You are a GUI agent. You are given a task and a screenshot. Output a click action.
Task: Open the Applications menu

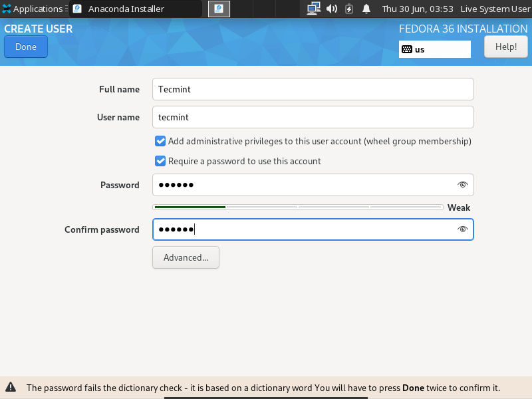click(x=35, y=9)
